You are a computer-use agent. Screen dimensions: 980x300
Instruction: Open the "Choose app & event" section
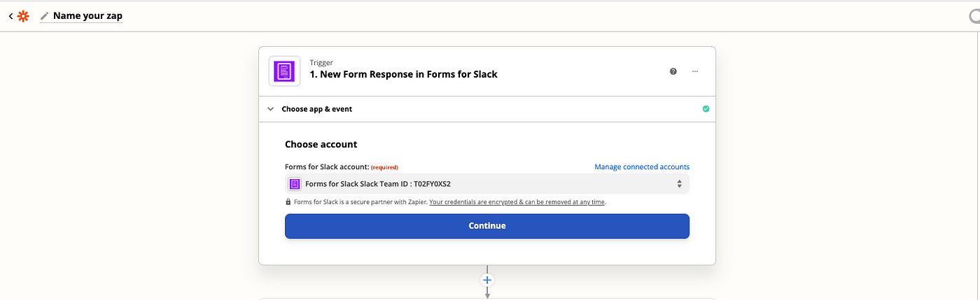point(317,109)
